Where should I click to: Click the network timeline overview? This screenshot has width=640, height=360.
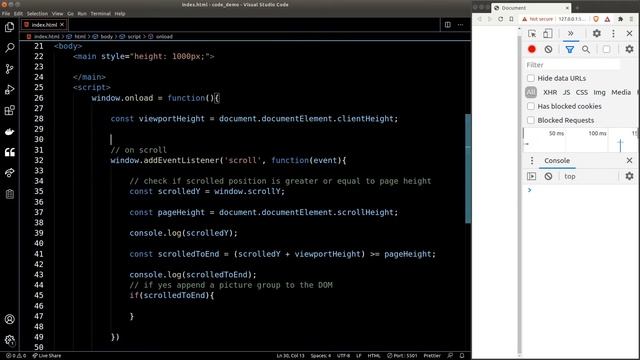coord(580,140)
